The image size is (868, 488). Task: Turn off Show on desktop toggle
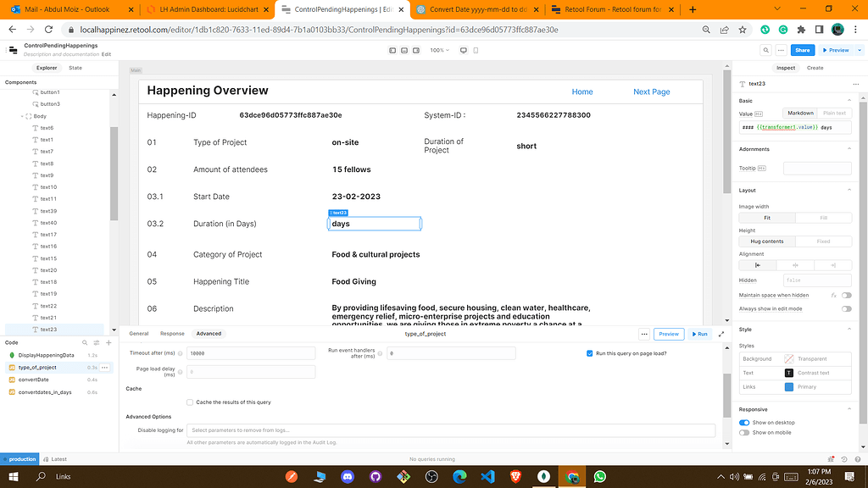pyautogui.click(x=744, y=422)
